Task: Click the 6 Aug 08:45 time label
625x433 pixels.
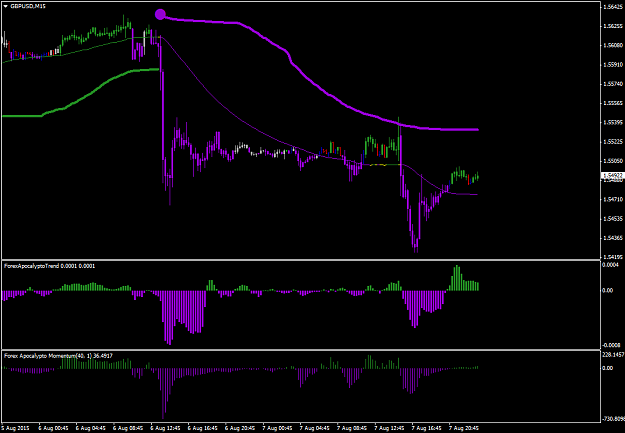Action: point(128,428)
